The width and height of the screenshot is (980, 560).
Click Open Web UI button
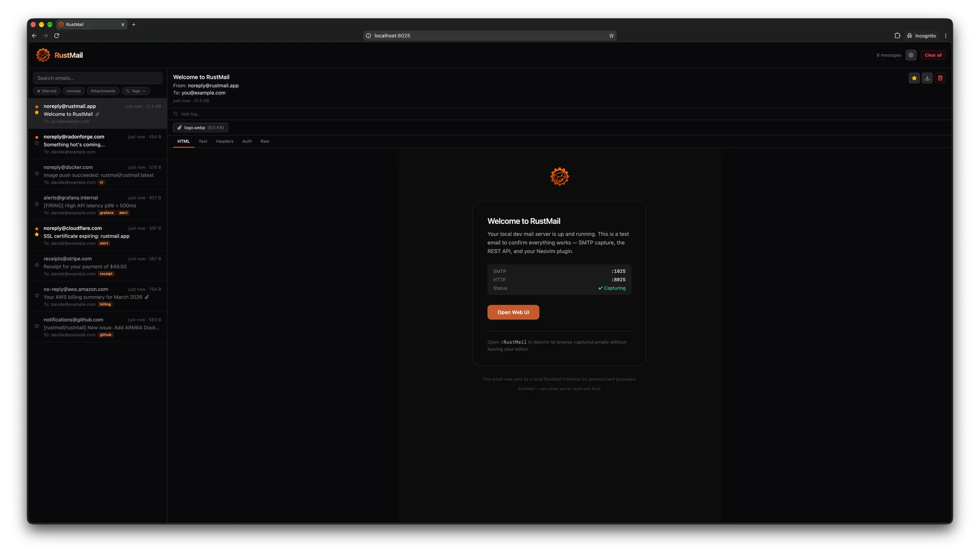(513, 312)
